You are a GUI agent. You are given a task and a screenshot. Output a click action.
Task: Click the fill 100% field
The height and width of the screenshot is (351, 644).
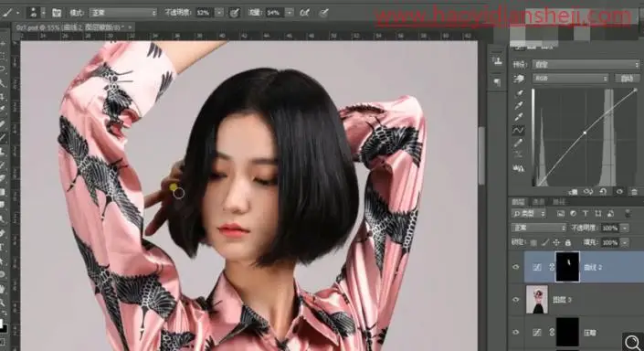tap(610, 243)
